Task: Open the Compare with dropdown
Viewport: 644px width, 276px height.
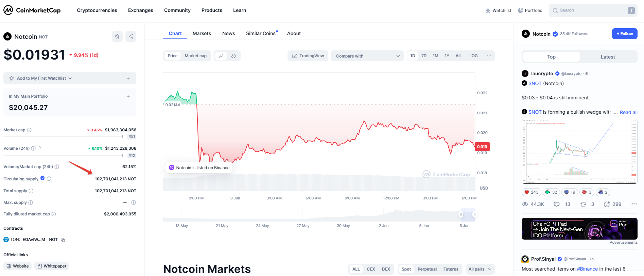Action: pyautogui.click(x=367, y=56)
